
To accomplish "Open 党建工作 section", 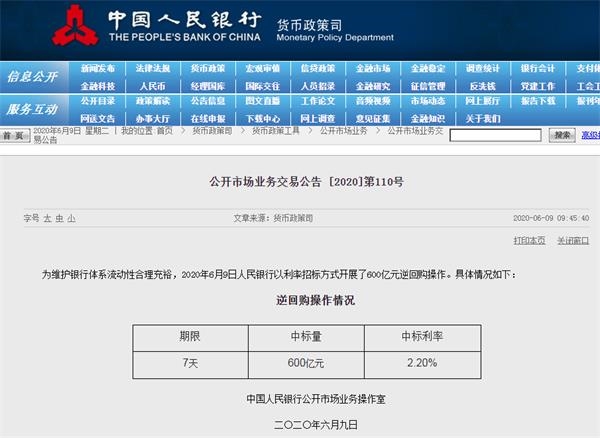I will (538, 86).
